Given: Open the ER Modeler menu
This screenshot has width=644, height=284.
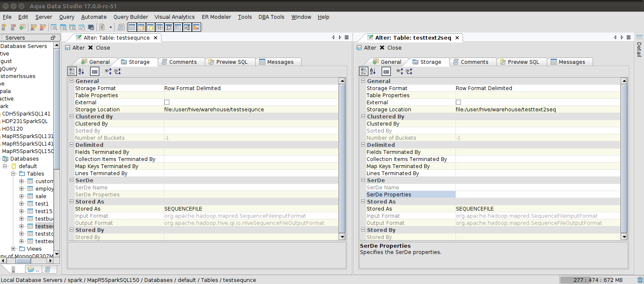Looking at the screenshot, I should 216,17.
